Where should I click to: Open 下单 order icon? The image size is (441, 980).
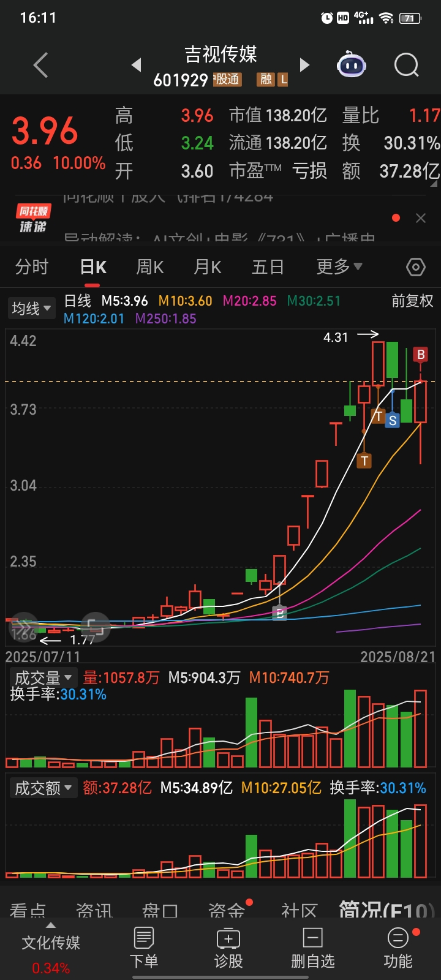(144, 948)
